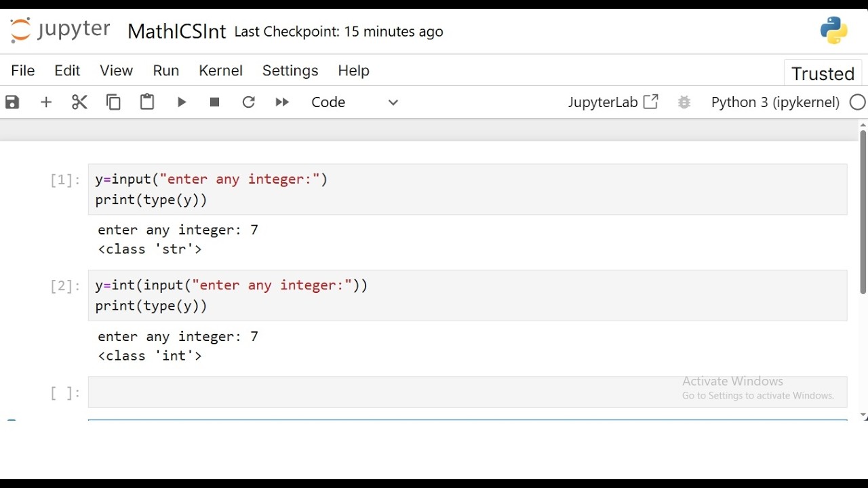Viewport: 868px width, 488px height.
Task: Click the vertical scrollbar thumb
Action: [863, 212]
